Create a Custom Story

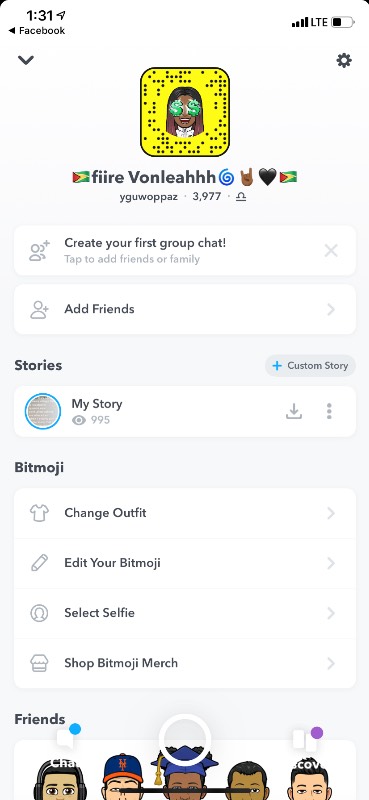pos(310,365)
